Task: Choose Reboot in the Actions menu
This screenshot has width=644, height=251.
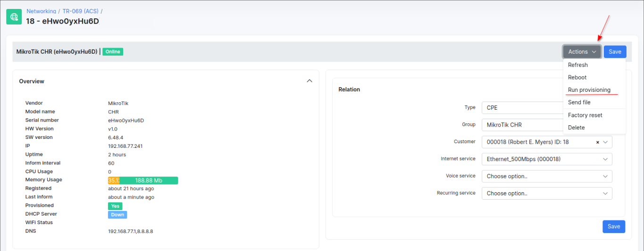Action: (x=577, y=77)
